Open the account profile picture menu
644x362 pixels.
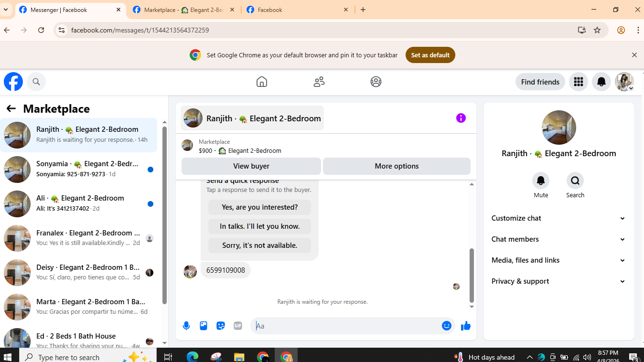[624, 82]
